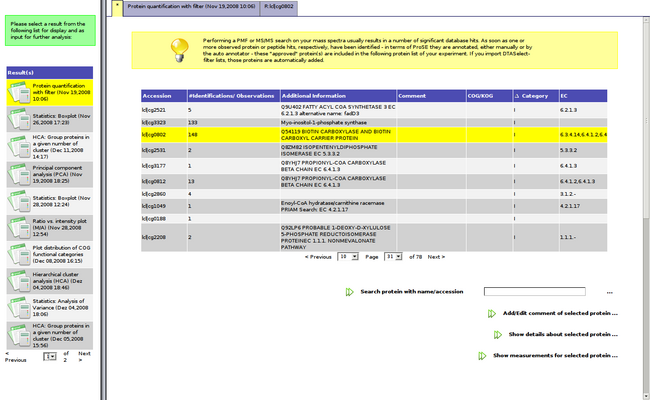Focus the protein search input field
This screenshot has height=400, width=650.
[535, 292]
